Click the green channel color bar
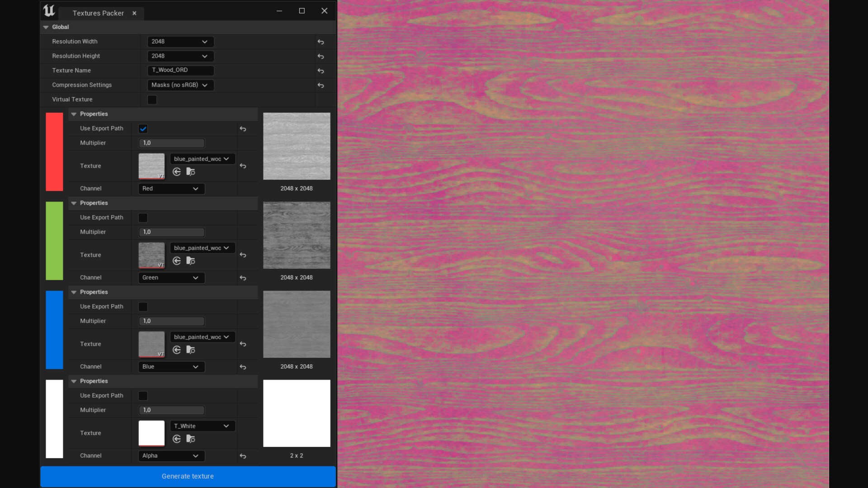 point(54,240)
